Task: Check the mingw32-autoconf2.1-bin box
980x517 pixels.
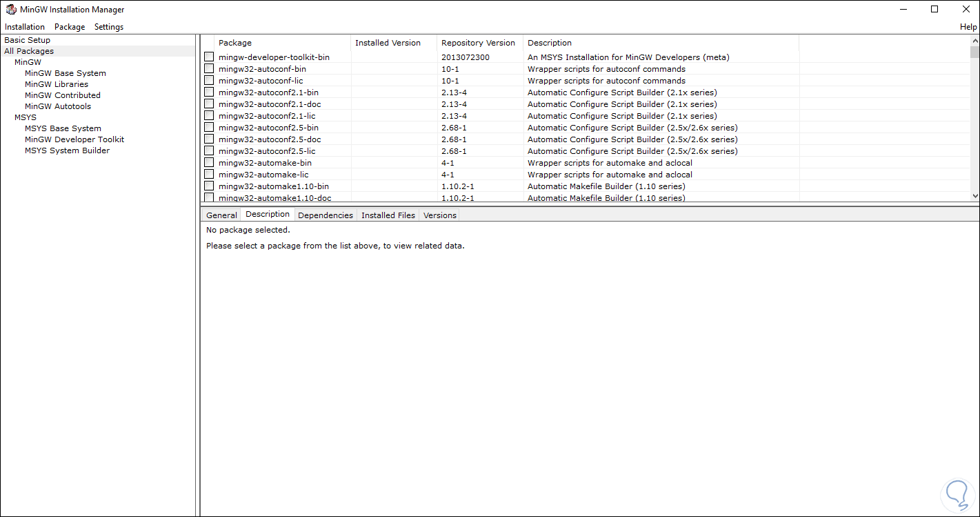Action: click(x=209, y=92)
